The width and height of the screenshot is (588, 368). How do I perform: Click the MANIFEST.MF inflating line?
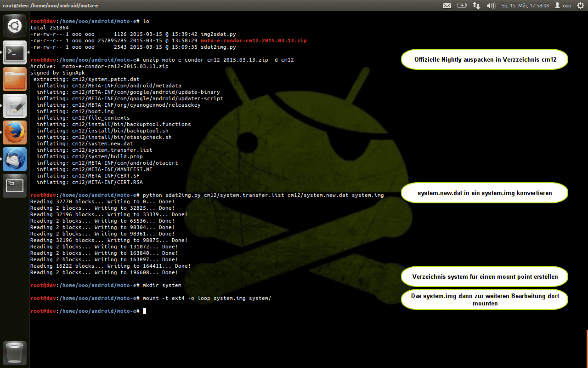point(95,169)
